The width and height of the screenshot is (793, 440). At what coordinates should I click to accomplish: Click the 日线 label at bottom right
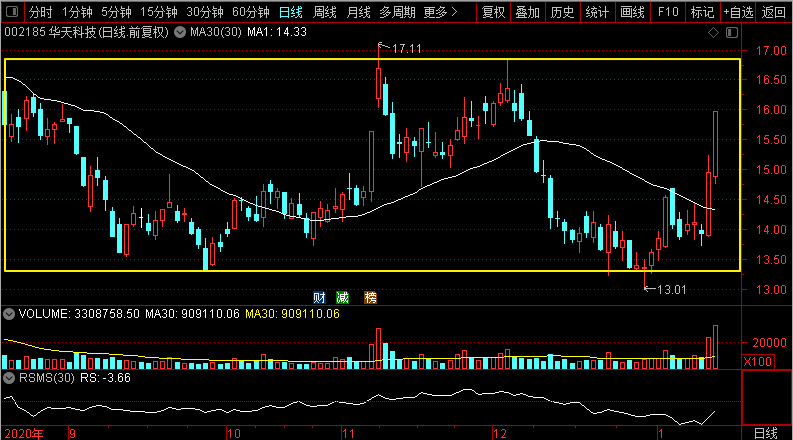tap(766, 433)
